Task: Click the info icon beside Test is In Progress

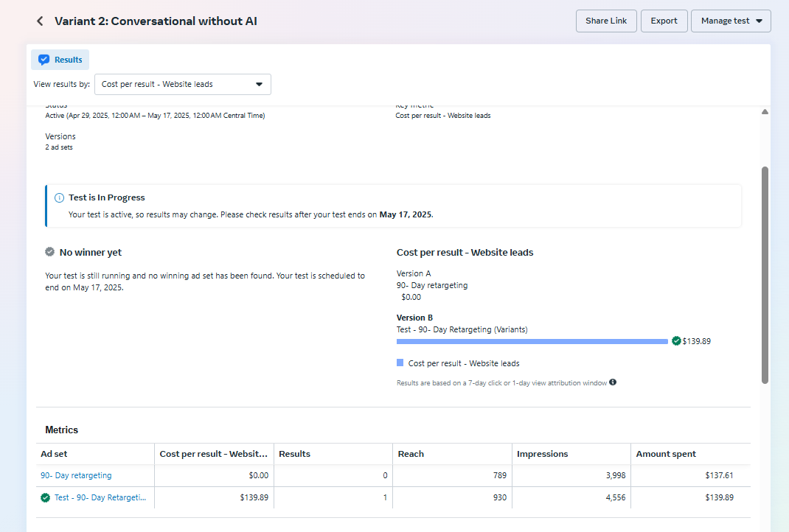Action: 59,197
